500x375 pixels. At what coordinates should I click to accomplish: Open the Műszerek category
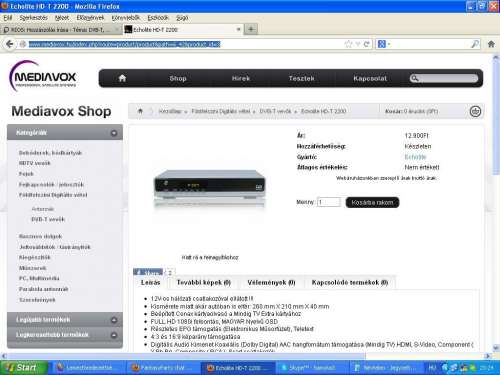[x=32, y=268]
